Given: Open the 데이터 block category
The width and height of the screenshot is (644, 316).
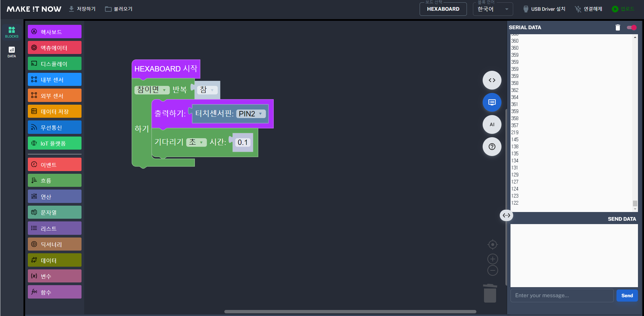Looking at the screenshot, I should 55,260.
